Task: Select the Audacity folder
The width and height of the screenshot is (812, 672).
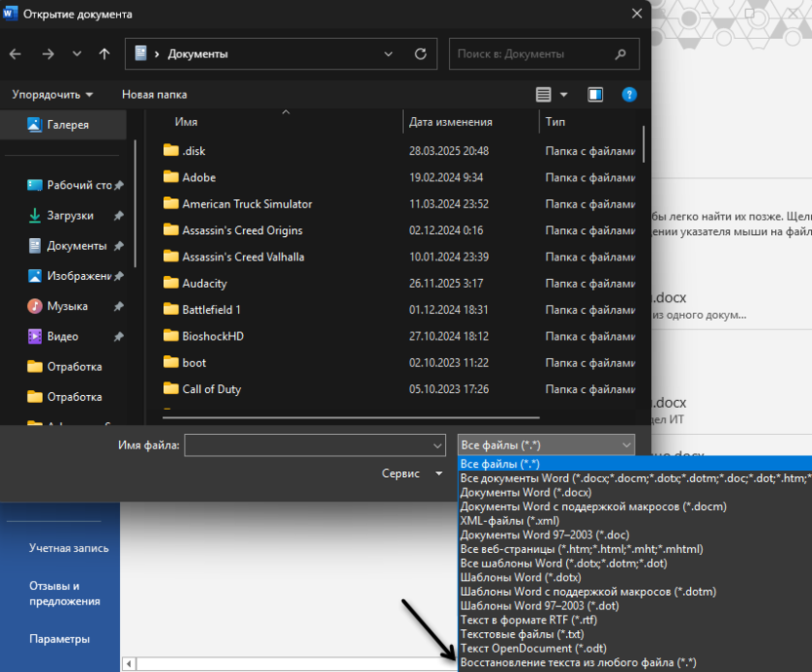Action: point(399,283)
